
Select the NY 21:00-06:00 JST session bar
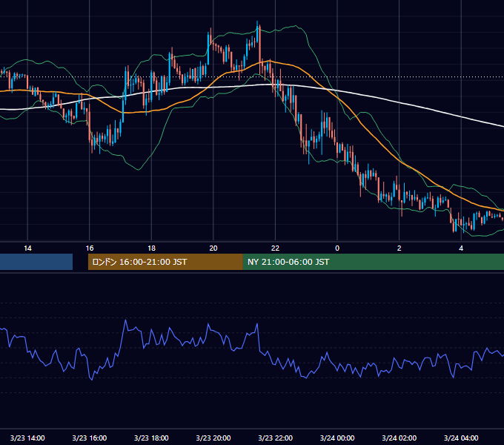[373, 262]
